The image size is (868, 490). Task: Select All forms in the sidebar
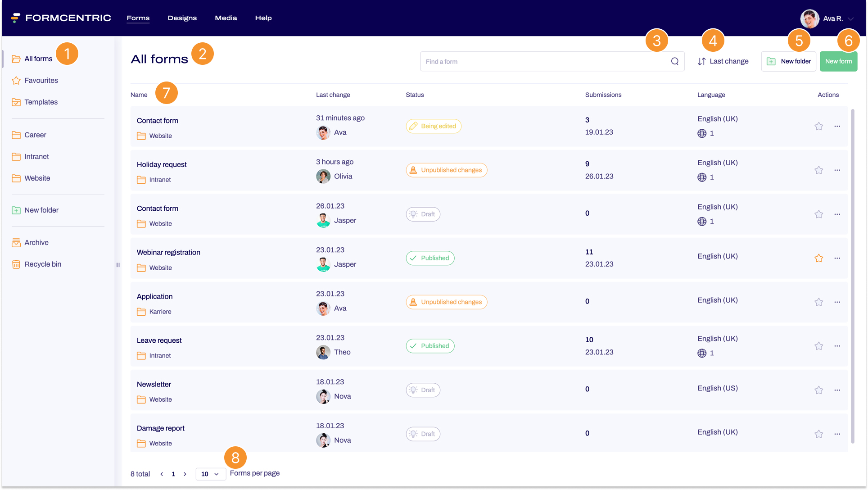pyautogui.click(x=32, y=59)
